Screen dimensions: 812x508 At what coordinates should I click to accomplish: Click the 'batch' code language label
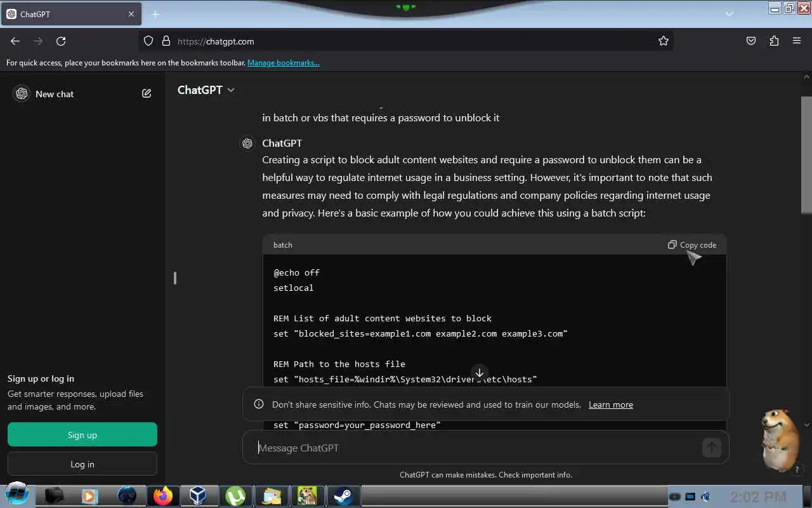click(283, 245)
